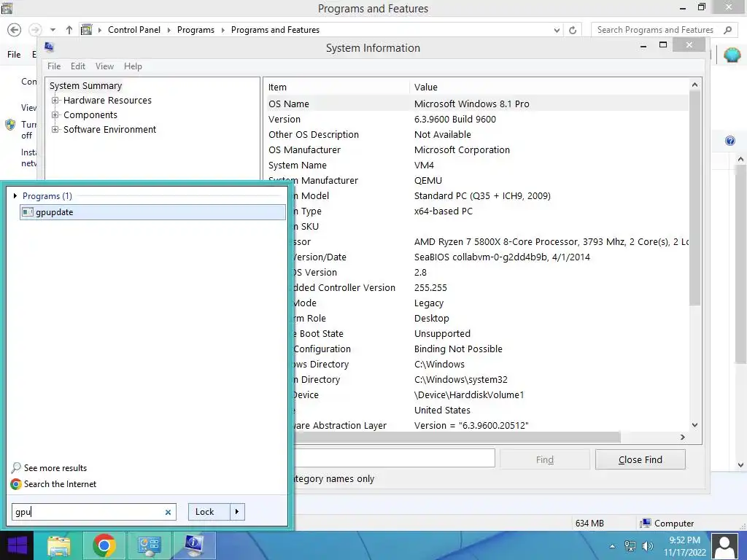Launch Google Chrome from the taskbar

pyautogui.click(x=104, y=545)
